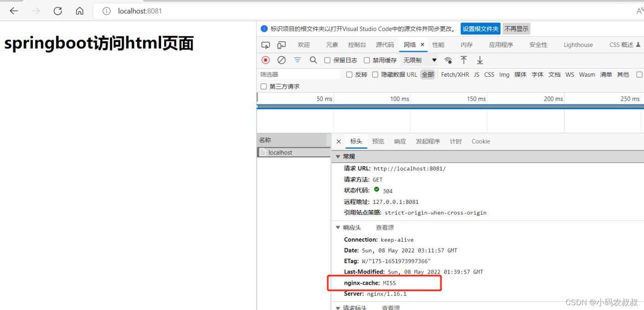Screen dimensions: 644x310
Task: Go to the browser home page
Action: 80,11
